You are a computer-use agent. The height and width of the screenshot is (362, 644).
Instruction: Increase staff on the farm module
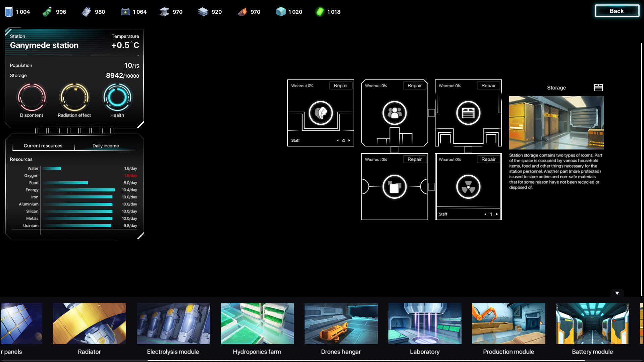coord(349,140)
